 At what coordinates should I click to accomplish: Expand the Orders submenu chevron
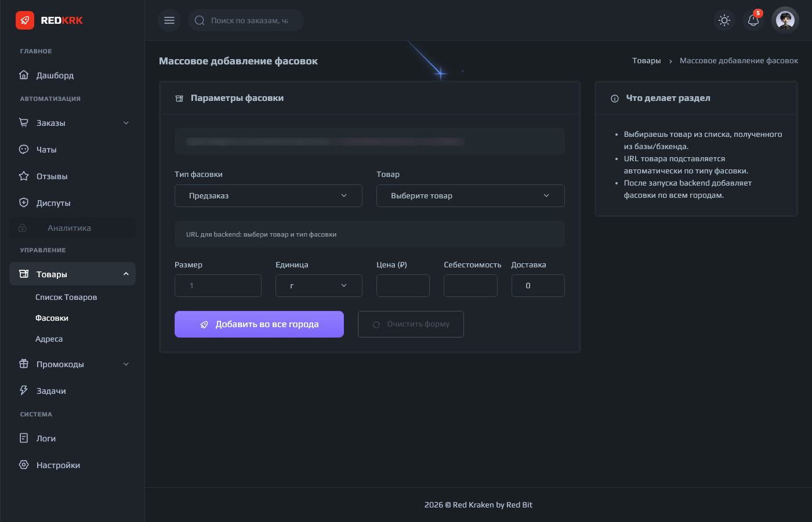point(126,123)
